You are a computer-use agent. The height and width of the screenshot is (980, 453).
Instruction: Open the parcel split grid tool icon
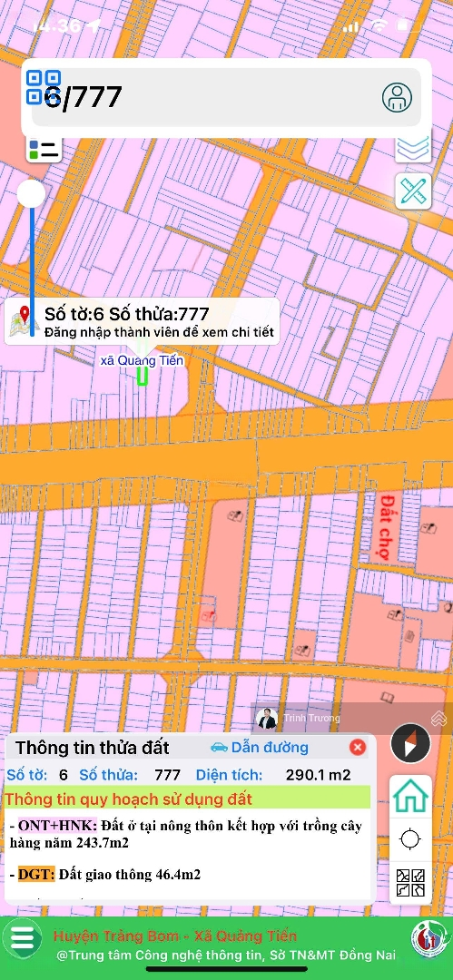point(410,883)
